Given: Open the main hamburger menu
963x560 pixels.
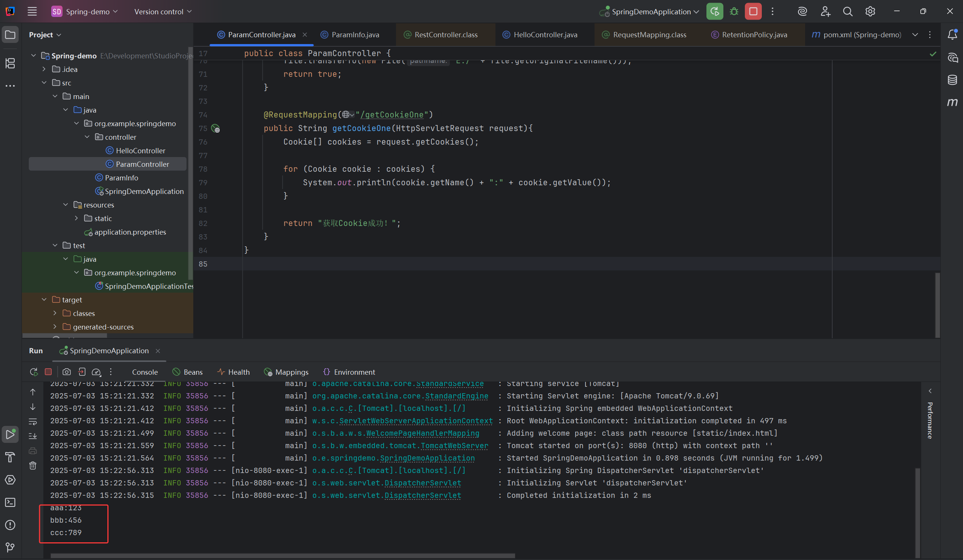Looking at the screenshot, I should click(32, 11).
